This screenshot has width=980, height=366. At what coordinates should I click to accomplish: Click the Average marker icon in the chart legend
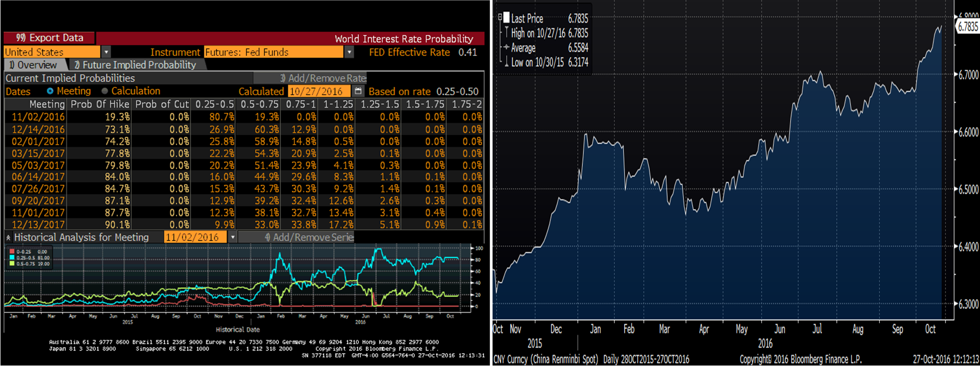tap(506, 47)
